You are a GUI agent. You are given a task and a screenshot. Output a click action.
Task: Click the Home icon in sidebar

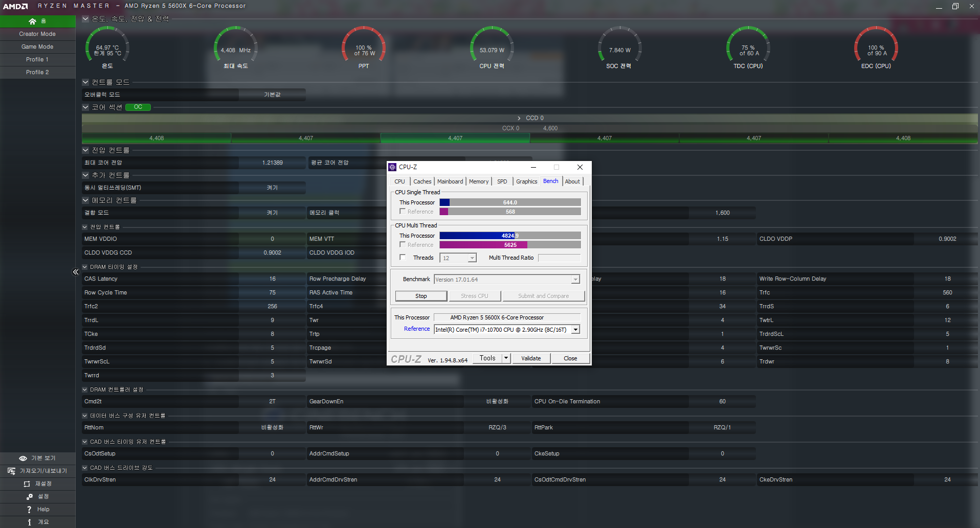33,21
